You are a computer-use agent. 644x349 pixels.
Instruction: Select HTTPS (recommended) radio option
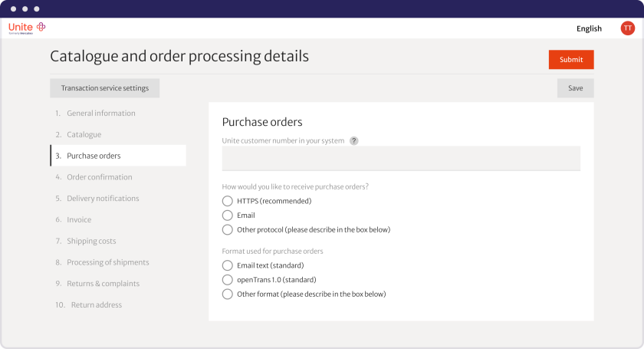coord(228,201)
